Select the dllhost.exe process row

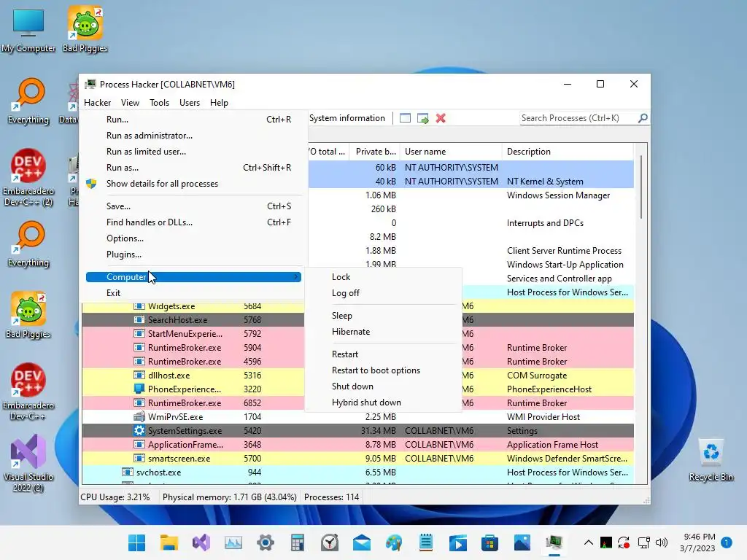click(x=193, y=376)
